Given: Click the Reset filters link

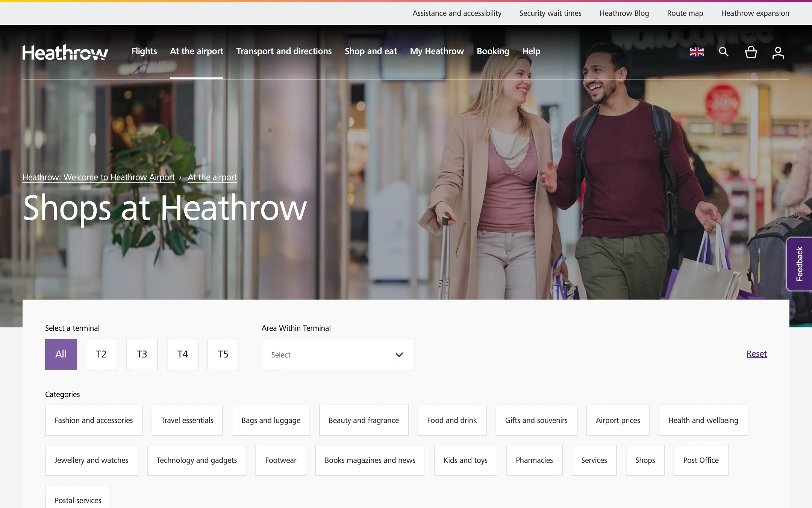Looking at the screenshot, I should point(756,354).
